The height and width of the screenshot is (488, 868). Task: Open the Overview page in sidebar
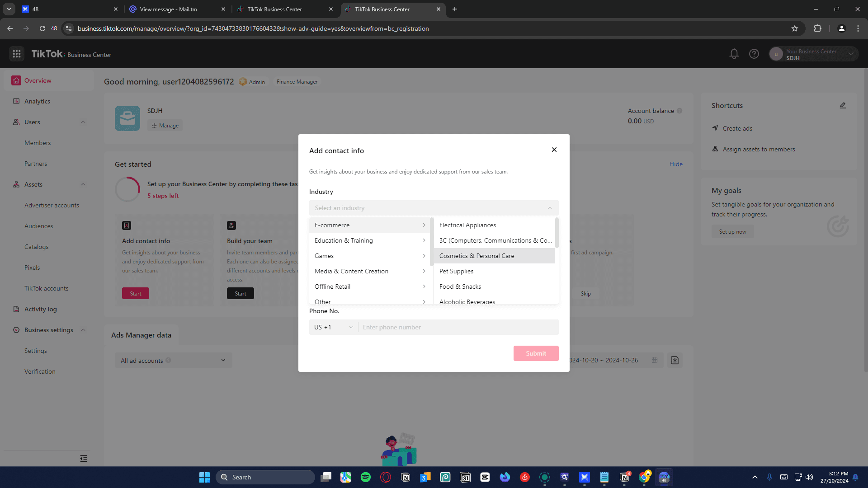(49, 80)
